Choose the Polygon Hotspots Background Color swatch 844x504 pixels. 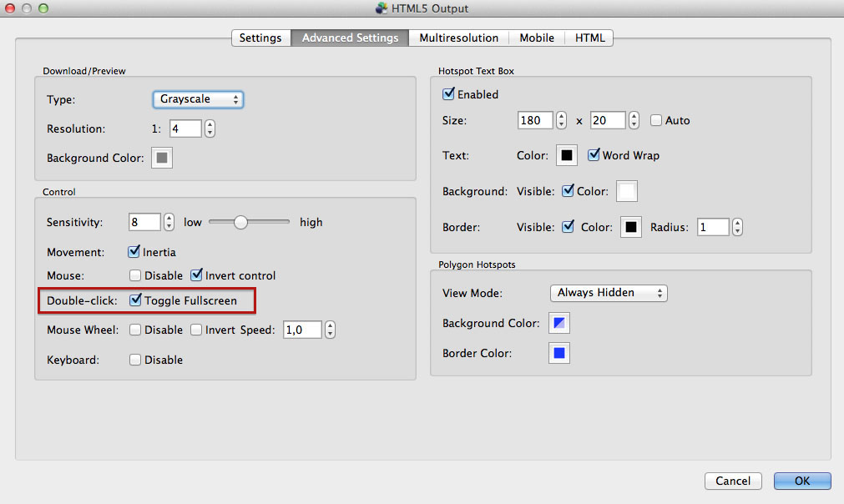pos(559,323)
